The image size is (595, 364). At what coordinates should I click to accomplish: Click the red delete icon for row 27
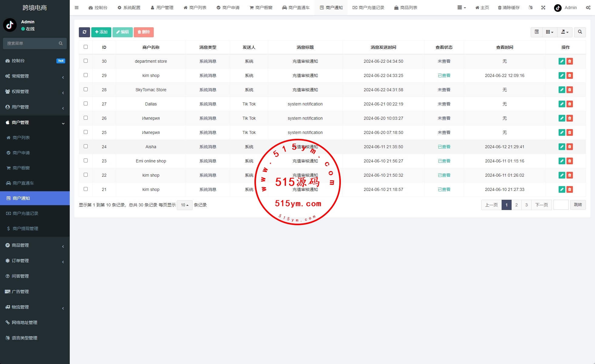pos(570,104)
